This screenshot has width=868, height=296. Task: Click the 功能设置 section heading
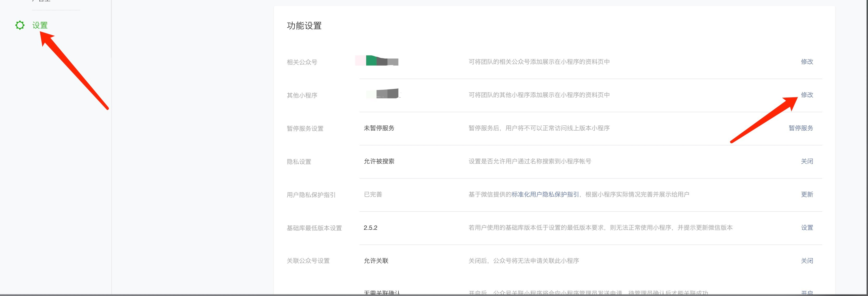pos(304,26)
